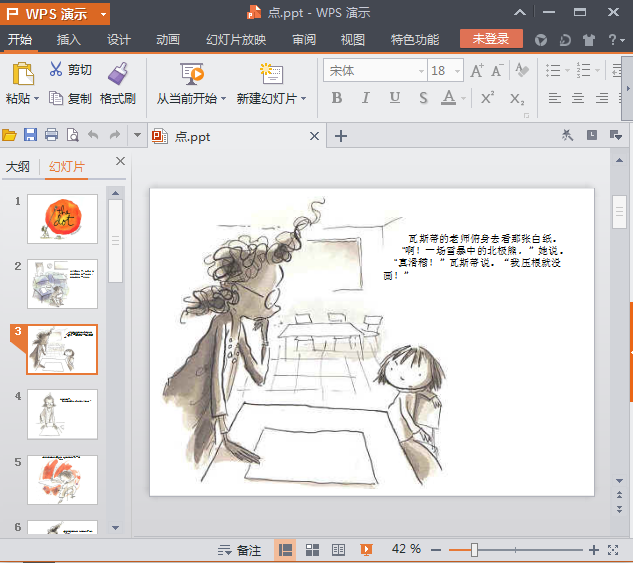Toggle italic formatting
633x563 pixels.
366,98
